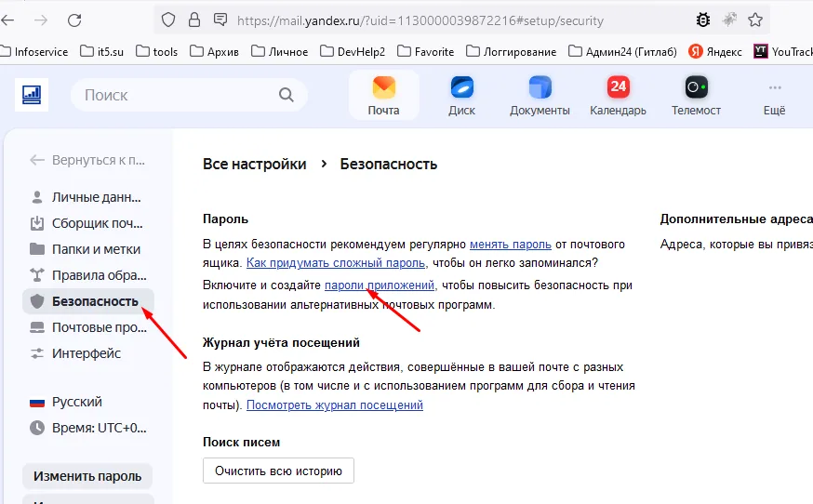
Task: Open Почтовые программы settings section
Action: (x=87, y=327)
